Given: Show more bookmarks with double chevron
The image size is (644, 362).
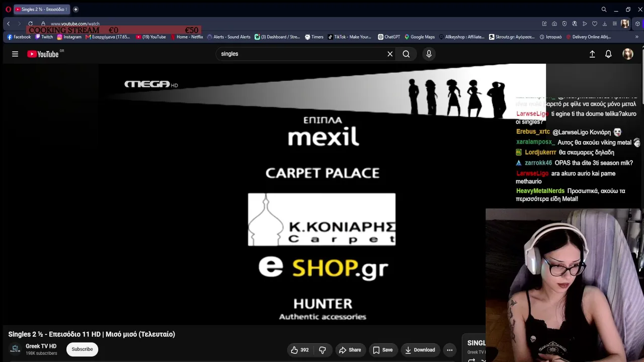Looking at the screenshot, I should (x=636, y=37).
